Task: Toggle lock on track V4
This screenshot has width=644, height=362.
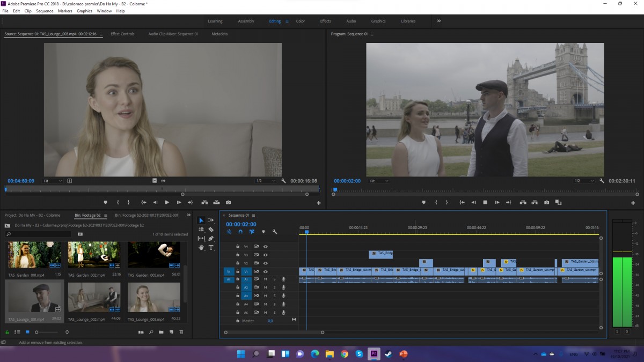Action: point(238,247)
